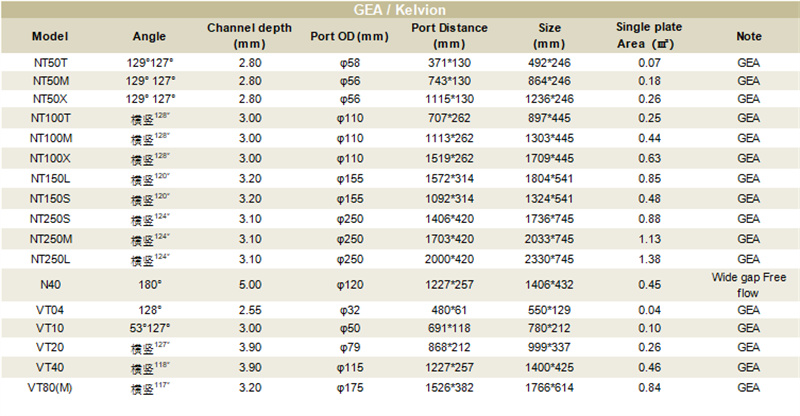Select model cell NT100X
800x416 pixels.
pos(50,158)
